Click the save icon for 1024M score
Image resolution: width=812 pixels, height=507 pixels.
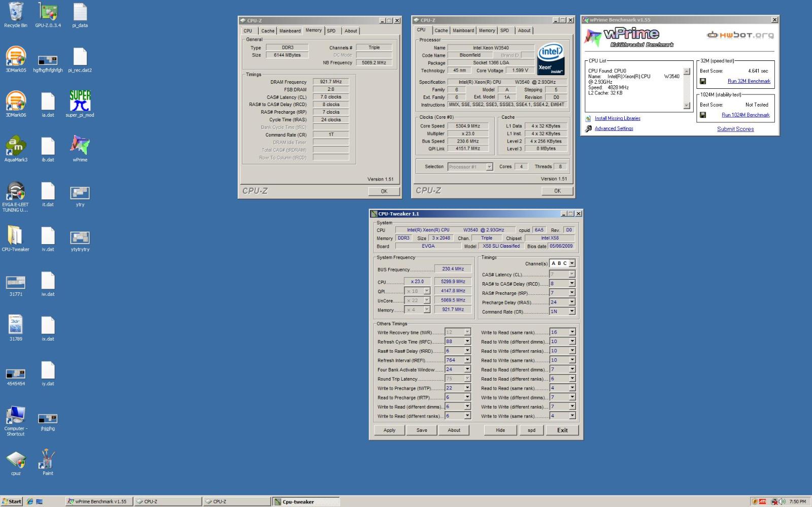pos(703,115)
